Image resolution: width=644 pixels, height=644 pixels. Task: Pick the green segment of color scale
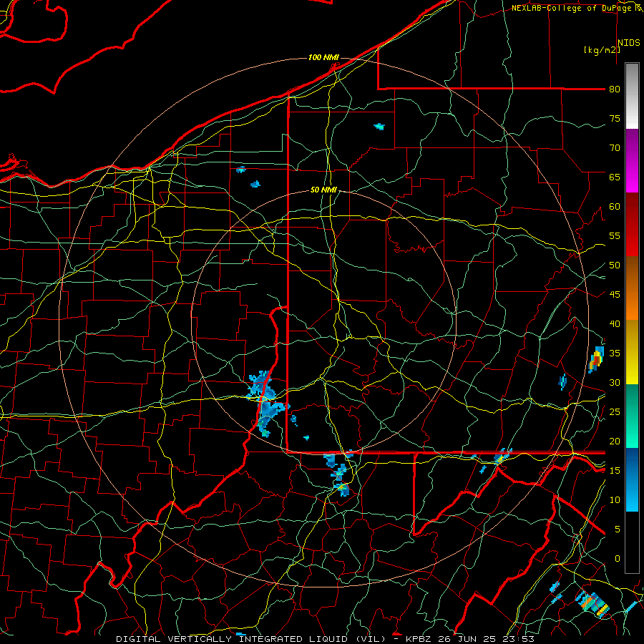tap(632, 416)
